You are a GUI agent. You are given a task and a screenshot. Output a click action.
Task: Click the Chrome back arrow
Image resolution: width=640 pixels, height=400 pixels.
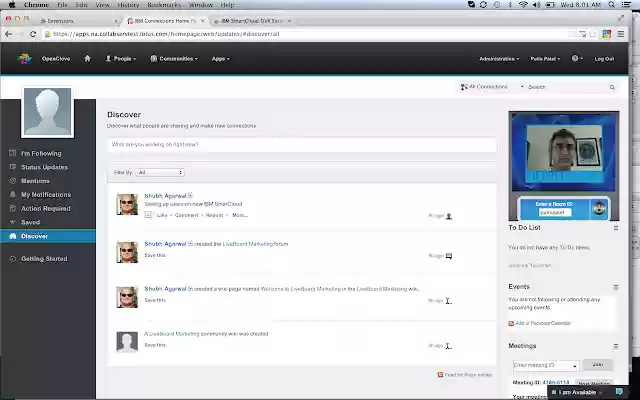tap(8, 34)
